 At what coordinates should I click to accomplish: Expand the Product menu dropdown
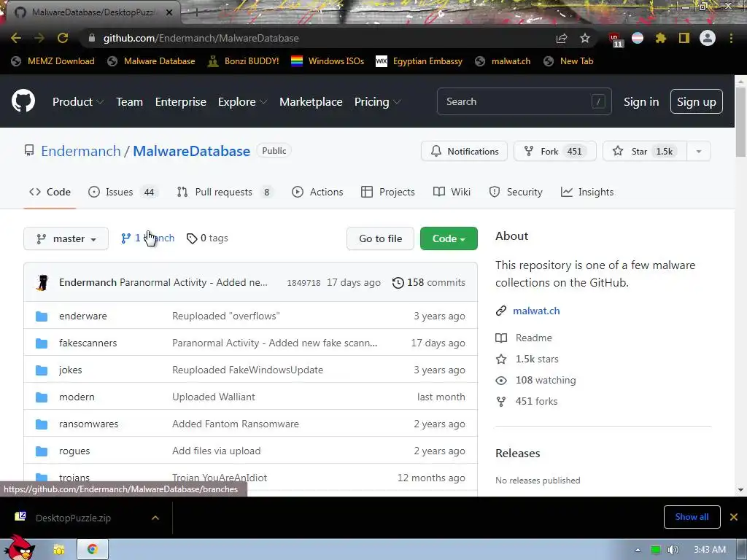coord(78,102)
